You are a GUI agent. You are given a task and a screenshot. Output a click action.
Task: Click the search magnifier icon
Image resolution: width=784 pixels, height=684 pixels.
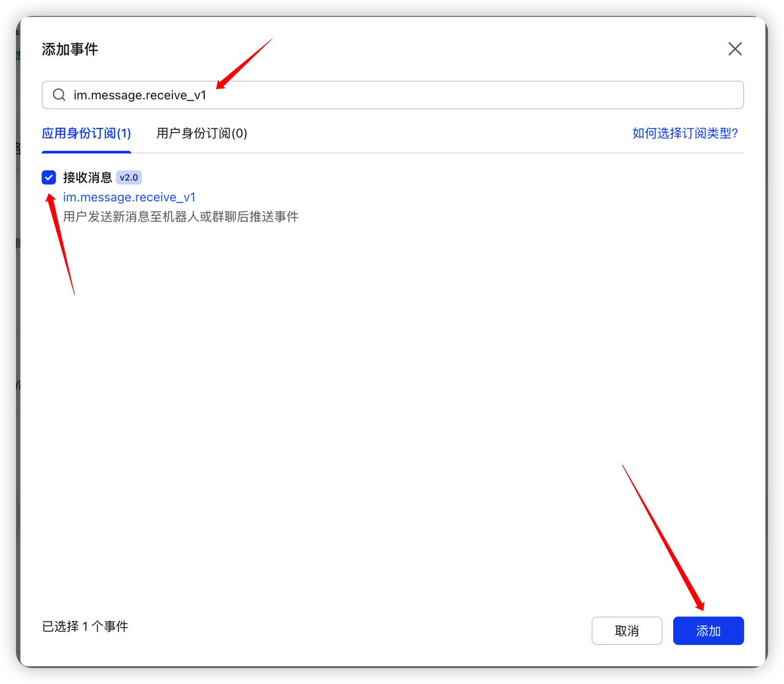tap(59, 94)
